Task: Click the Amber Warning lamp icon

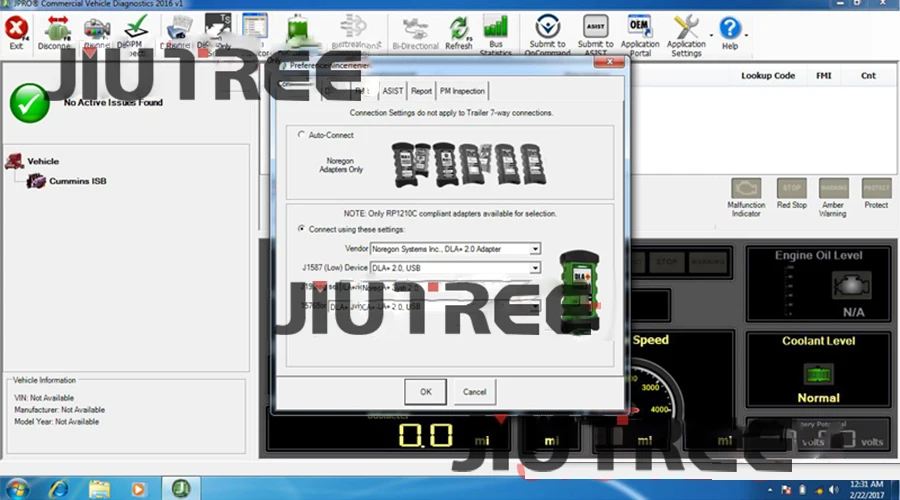Action: (833, 188)
